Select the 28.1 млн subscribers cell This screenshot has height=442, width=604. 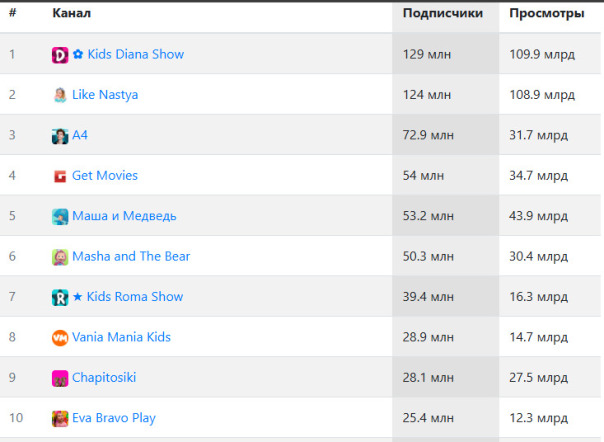click(x=446, y=378)
